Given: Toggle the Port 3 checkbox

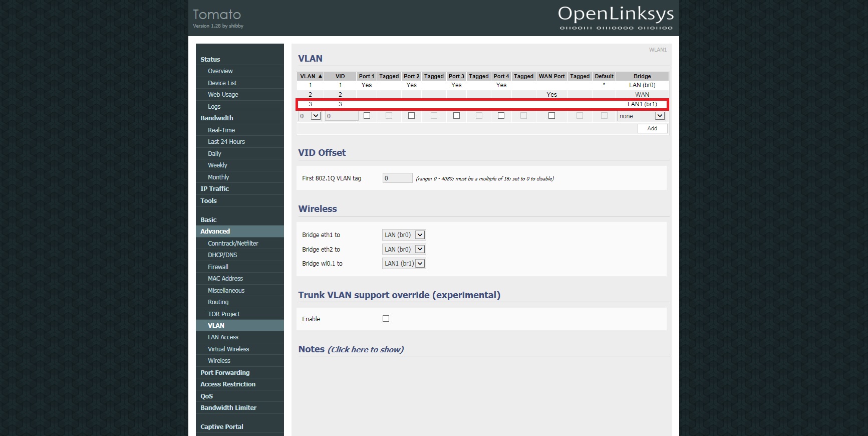Looking at the screenshot, I should point(456,116).
